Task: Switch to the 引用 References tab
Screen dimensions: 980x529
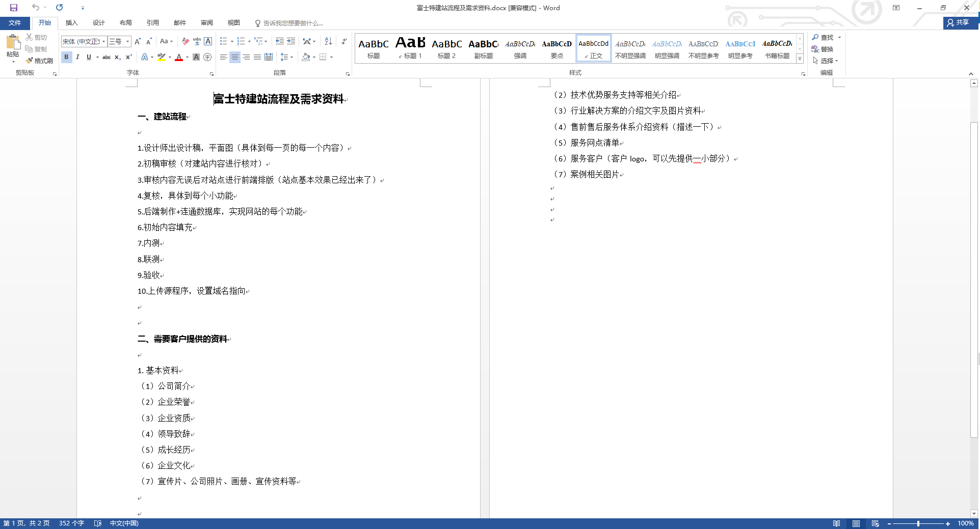Action: [x=153, y=23]
